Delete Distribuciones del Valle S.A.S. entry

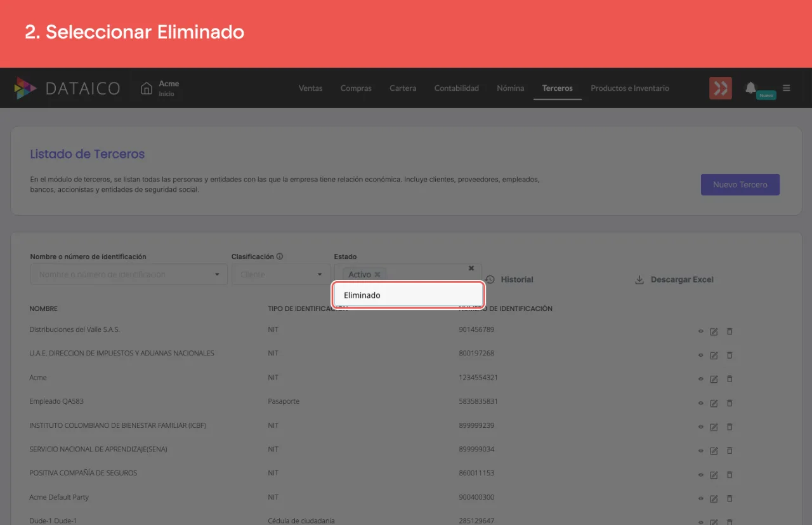click(730, 331)
